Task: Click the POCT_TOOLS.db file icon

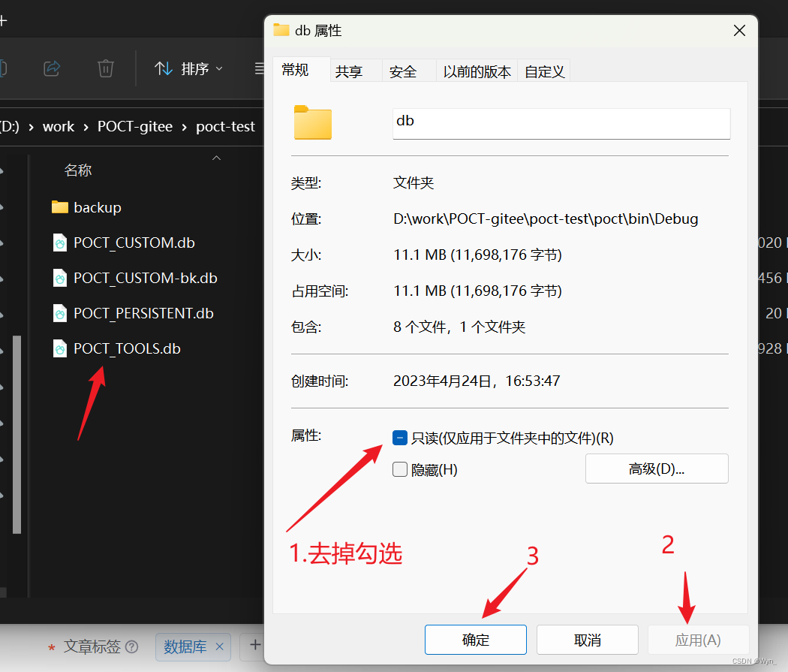Action: tap(60, 348)
